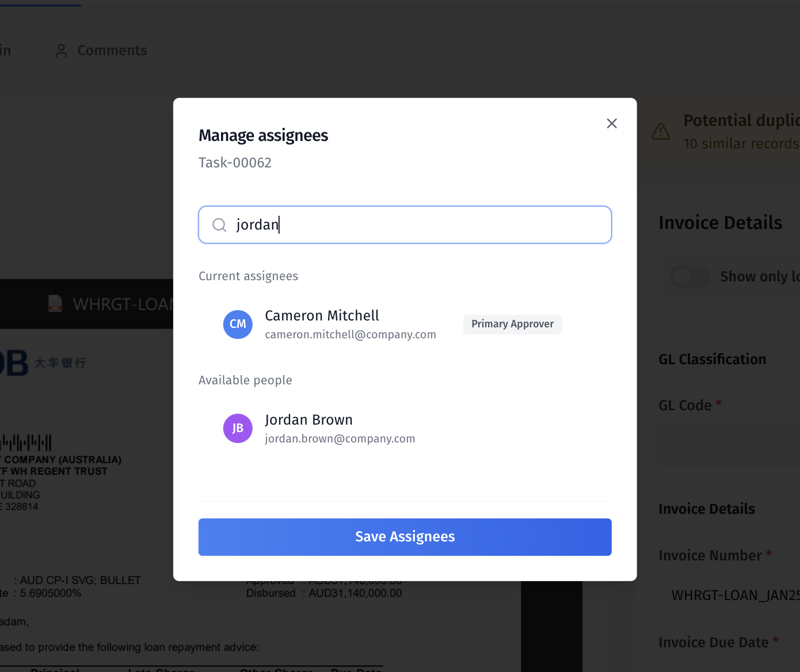Close the Manage assignees dialog

(x=612, y=124)
